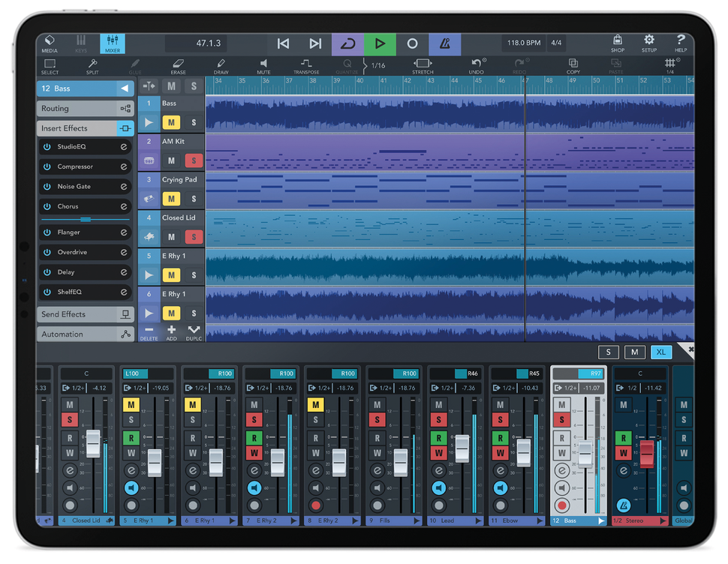Select the Draw tool

click(x=221, y=66)
